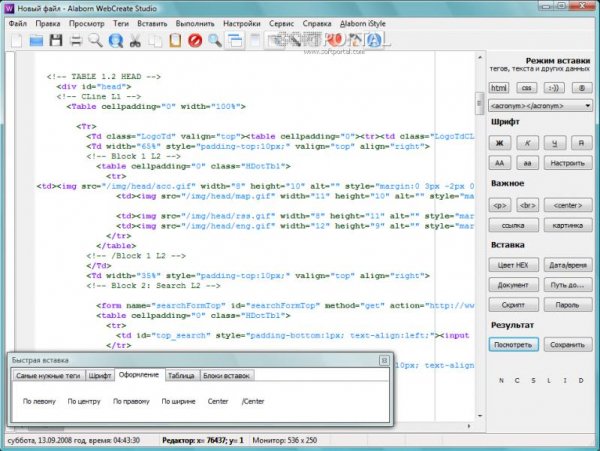Click По левому alignment option

[39, 401]
